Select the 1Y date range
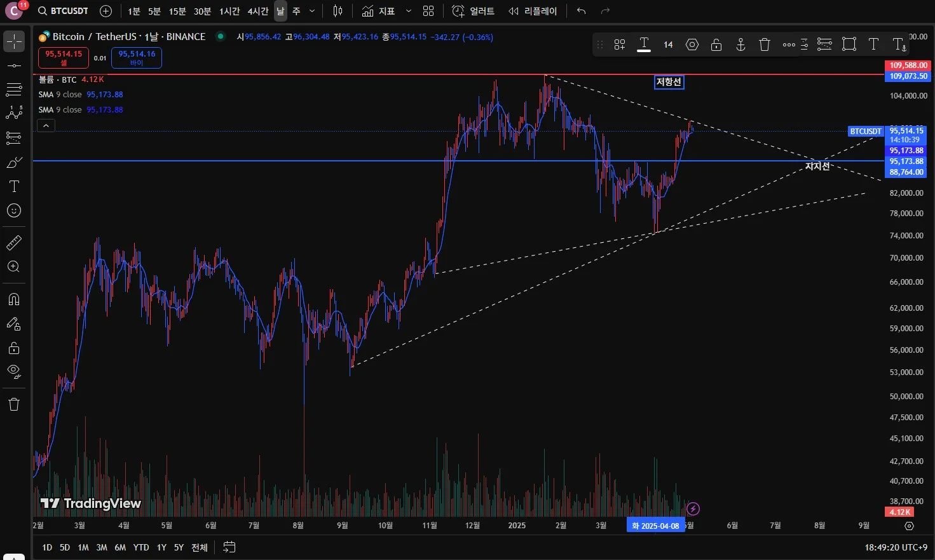 pyautogui.click(x=161, y=547)
